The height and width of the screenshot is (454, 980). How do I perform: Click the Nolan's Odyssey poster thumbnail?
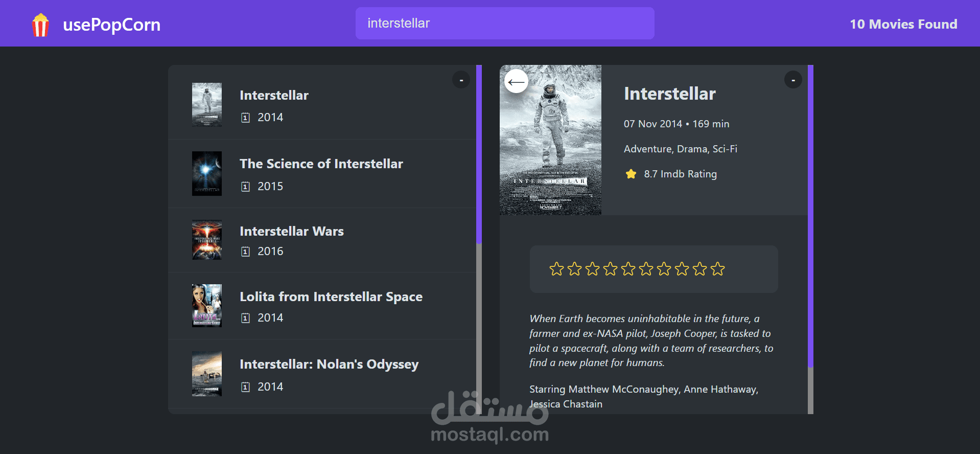click(207, 374)
